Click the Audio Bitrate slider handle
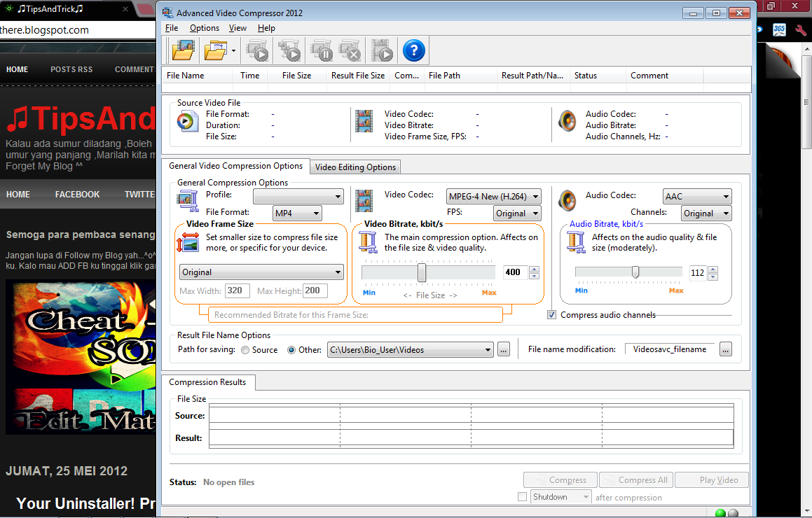Screen dimensions: 812x518 point(635,272)
